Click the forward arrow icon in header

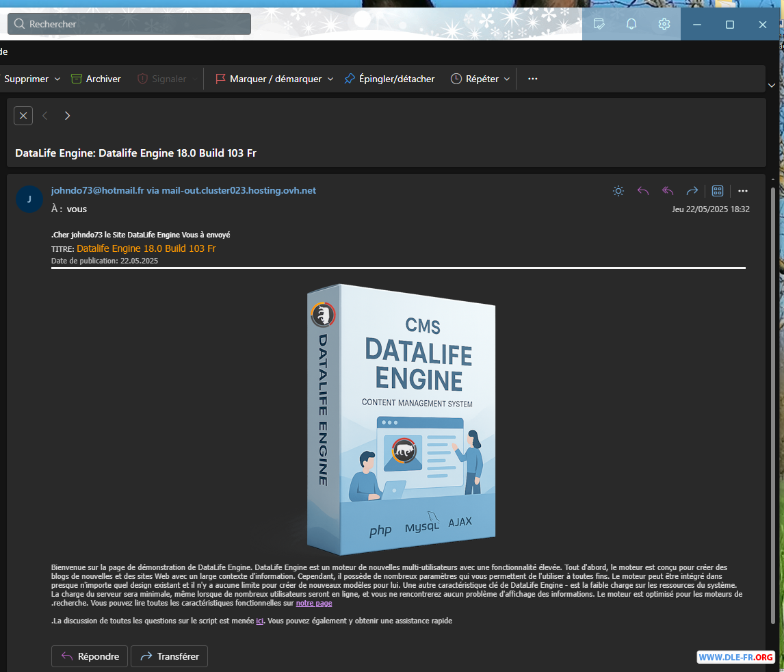pyautogui.click(x=692, y=191)
